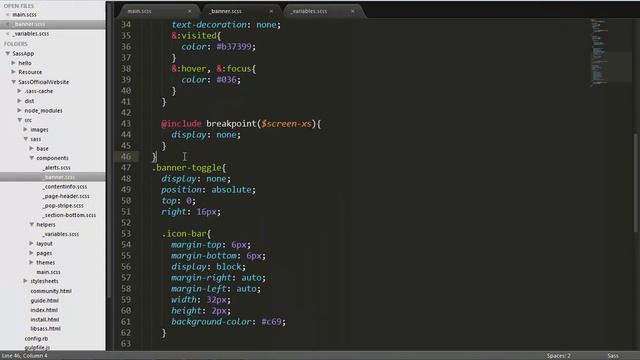Open _pop-stripe.scss file

tap(63, 206)
